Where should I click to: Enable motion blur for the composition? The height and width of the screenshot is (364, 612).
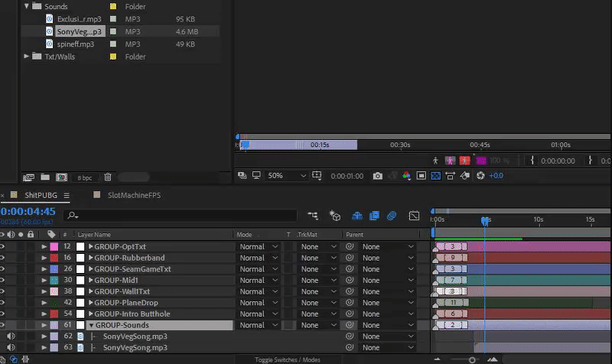(391, 216)
